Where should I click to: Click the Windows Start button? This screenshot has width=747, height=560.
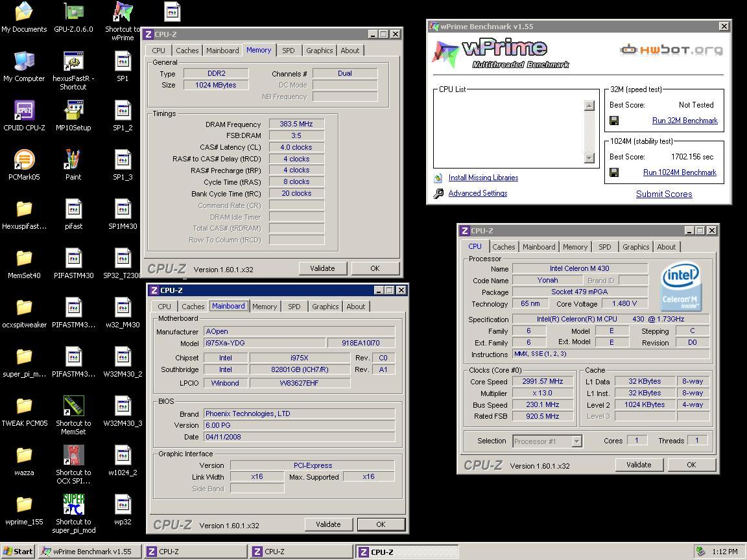(18, 552)
